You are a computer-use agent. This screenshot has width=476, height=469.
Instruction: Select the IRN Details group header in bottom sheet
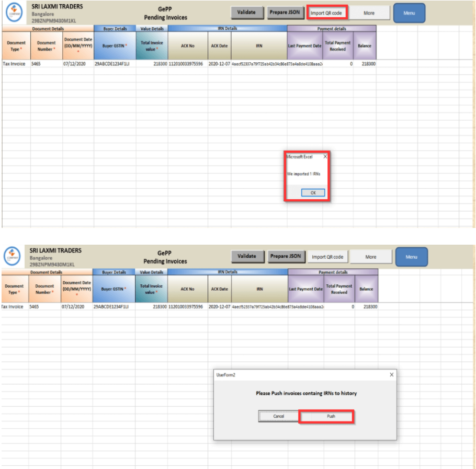(x=228, y=272)
